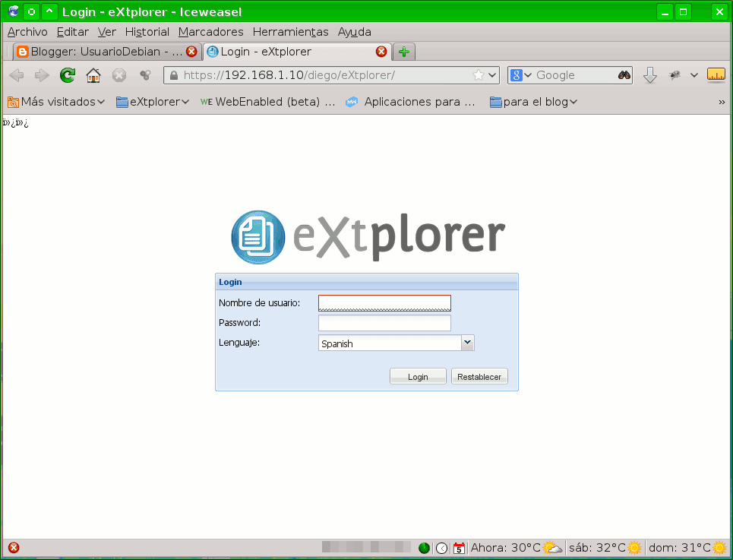The height and width of the screenshot is (560, 733).
Task: Open the Herramientas menu
Action: coord(292,32)
